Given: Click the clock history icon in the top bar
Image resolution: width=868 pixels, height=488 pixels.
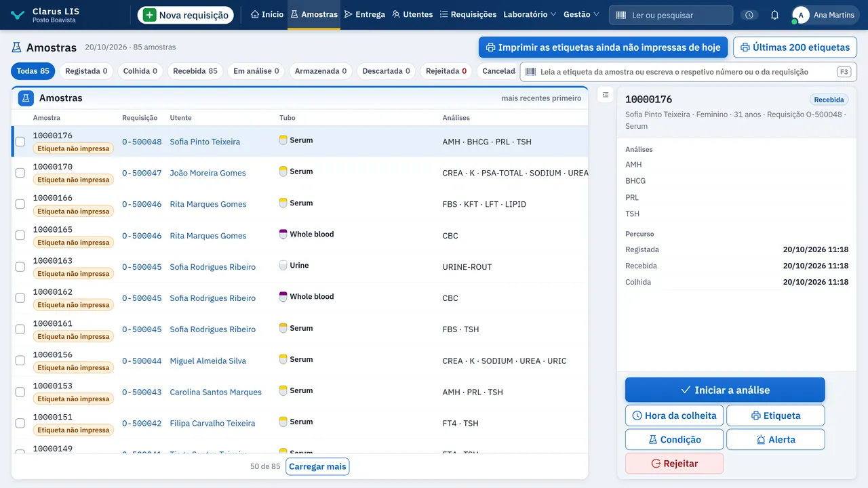Looking at the screenshot, I should (749, 15).
